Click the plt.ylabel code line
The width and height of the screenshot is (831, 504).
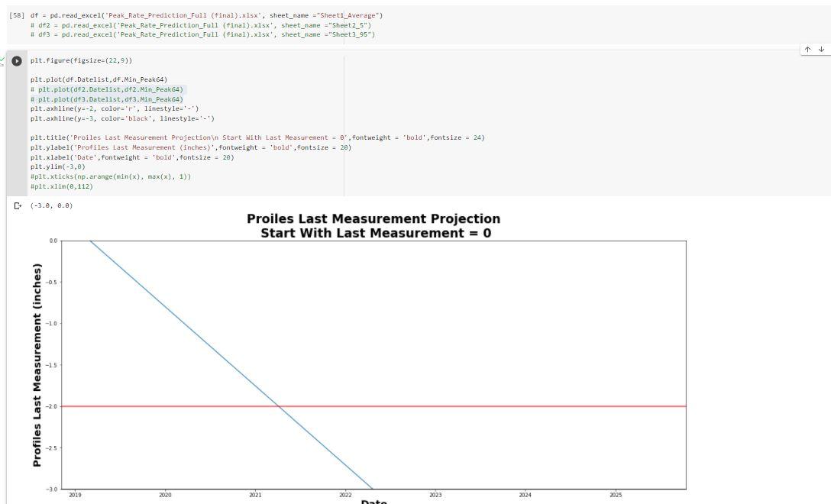tap(191, 147)
